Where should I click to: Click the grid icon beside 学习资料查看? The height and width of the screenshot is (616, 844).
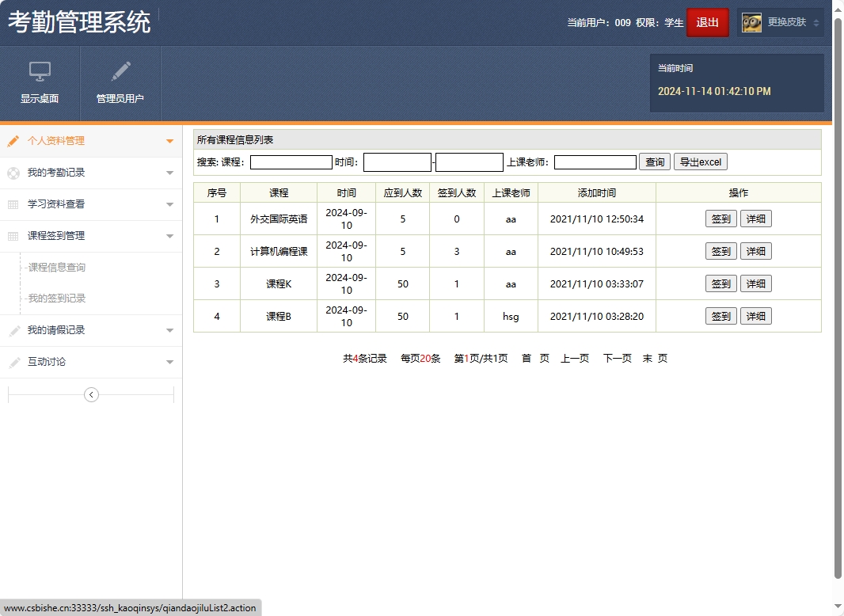click(x=12, y=204)
